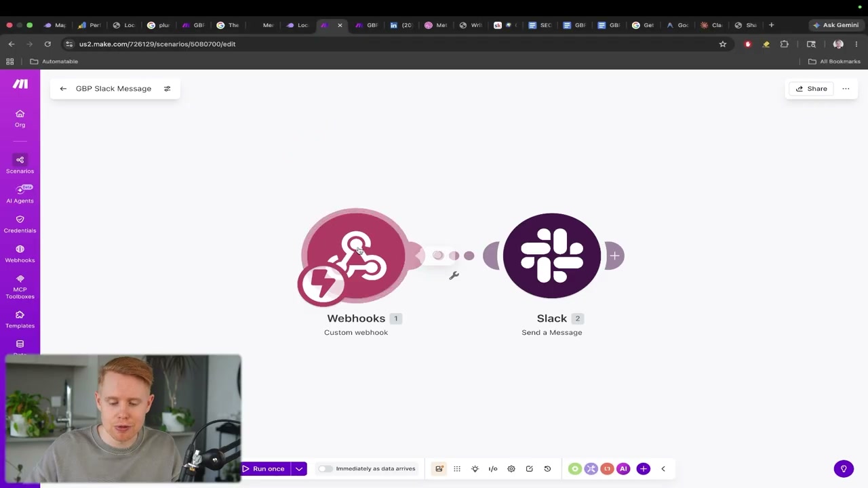The height and width of the screenshot is (488, 868).
Task: Open AI Agents in the sidebar
Action: [20, 195]
